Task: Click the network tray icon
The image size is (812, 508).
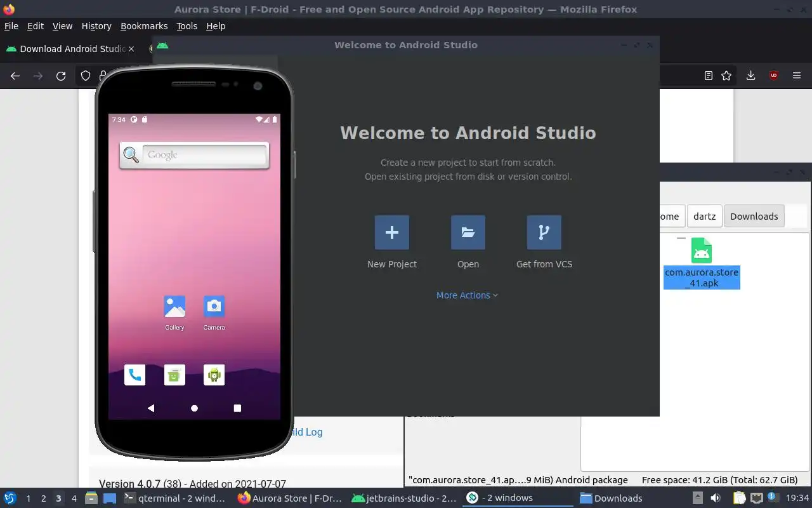Action: click(x=756, y=498)
